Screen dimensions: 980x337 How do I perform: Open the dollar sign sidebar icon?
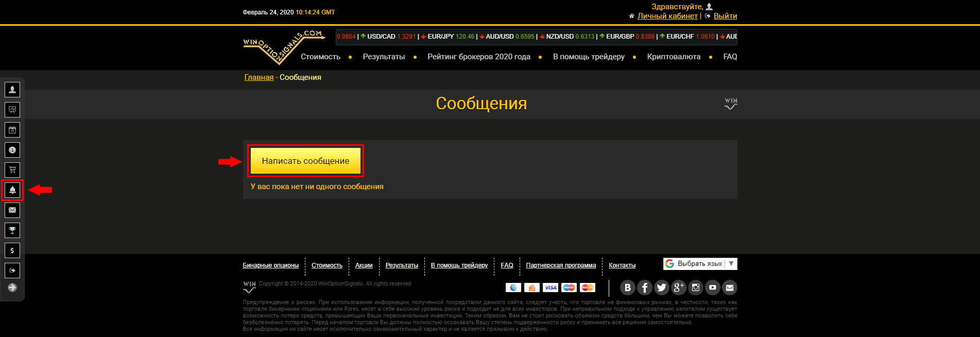pyautogui.click(x=12, y=250)
